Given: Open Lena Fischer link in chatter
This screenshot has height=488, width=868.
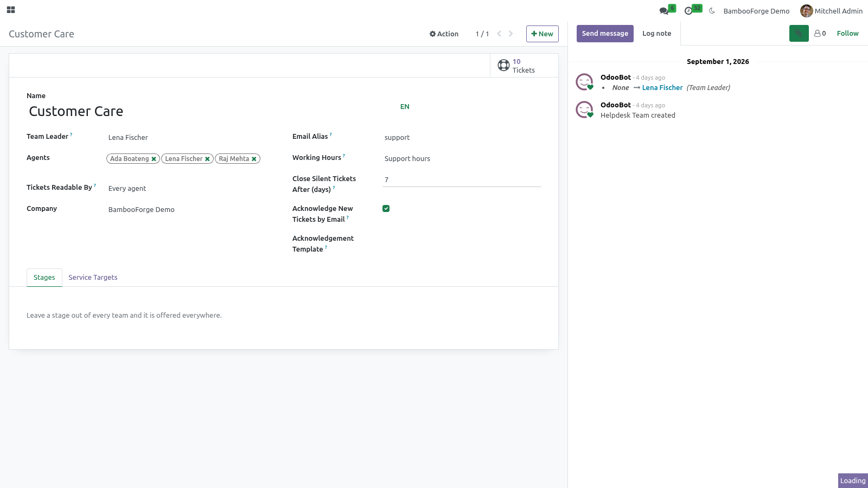Looking at the screenshot, I should coord(662,88).
